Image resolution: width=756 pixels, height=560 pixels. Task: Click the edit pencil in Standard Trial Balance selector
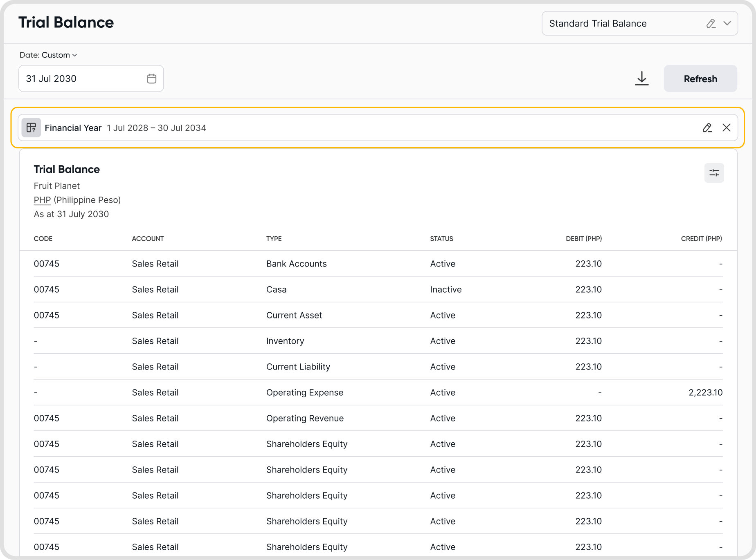711,24
